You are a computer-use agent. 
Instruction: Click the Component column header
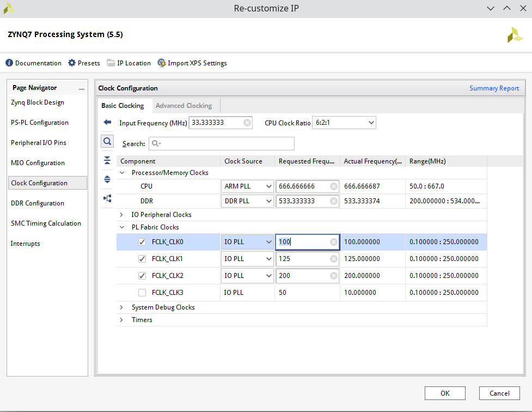[169, 161]
